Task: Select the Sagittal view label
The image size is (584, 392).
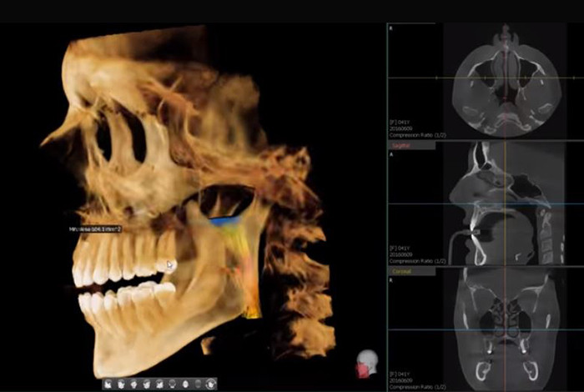Action: click(401, 146)
